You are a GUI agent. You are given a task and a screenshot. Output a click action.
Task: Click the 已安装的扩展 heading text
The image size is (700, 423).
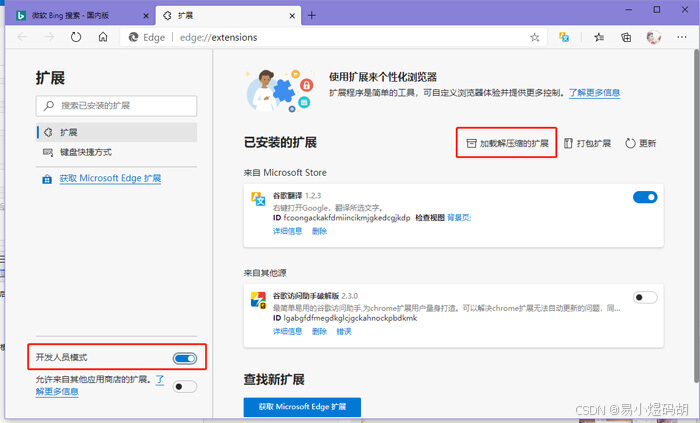280,143
